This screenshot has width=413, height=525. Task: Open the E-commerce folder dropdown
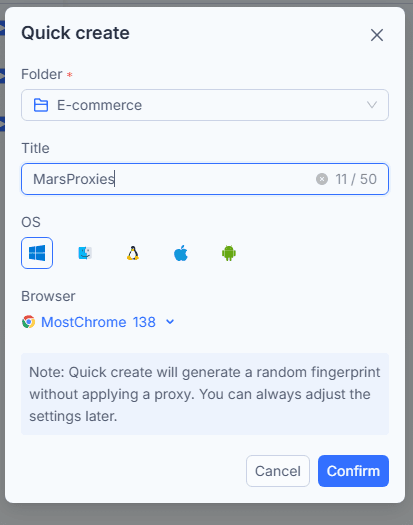pos(205,105)
